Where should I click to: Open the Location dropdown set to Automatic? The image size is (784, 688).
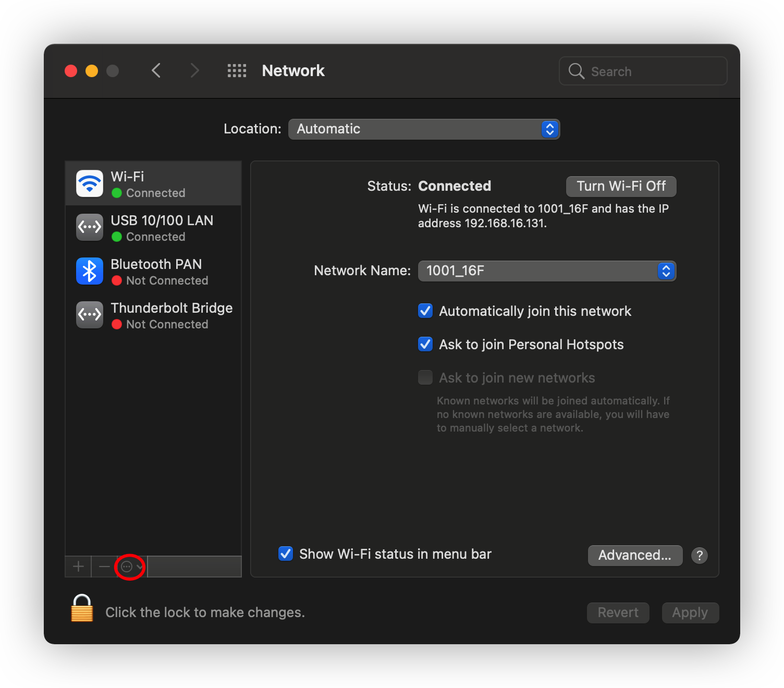tap(424, 129)
